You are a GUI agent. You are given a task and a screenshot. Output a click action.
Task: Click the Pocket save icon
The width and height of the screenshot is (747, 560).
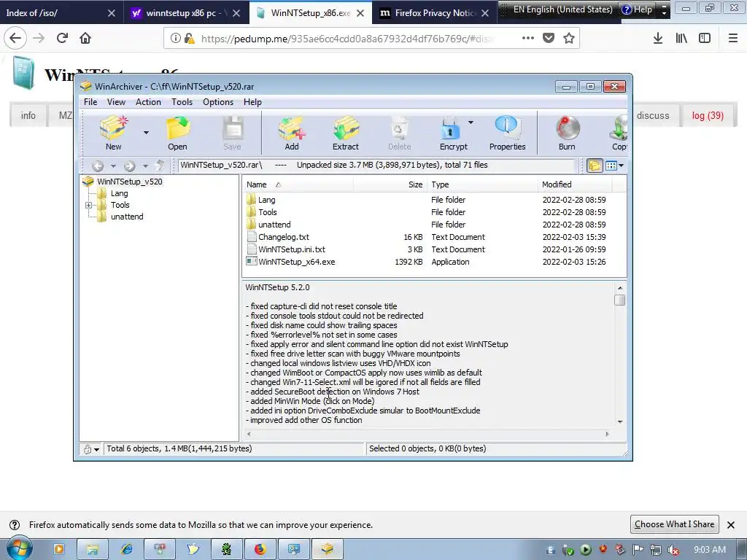click(549, 38)
